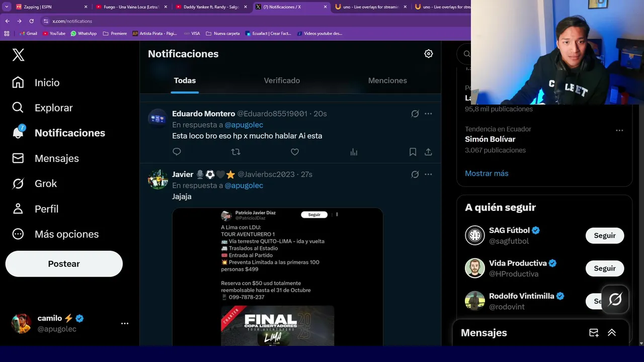Open Más opciones menu
644x362 pixels.
coord(55,234)
